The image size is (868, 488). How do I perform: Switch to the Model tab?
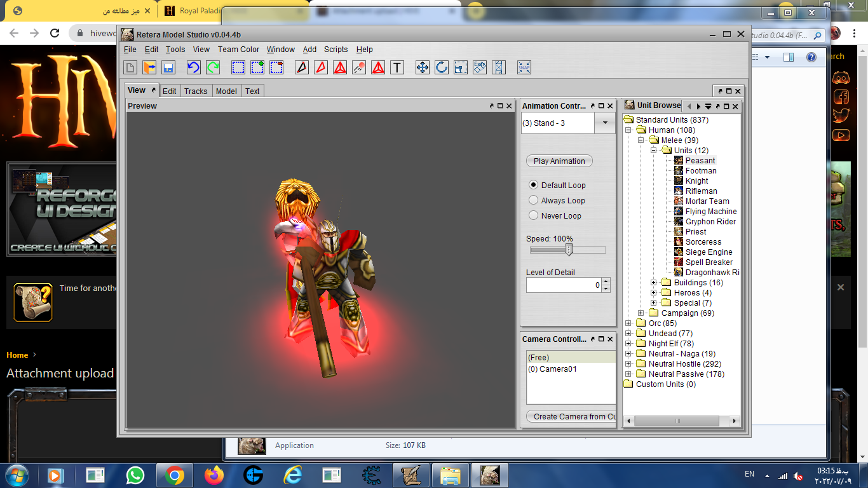226,91
